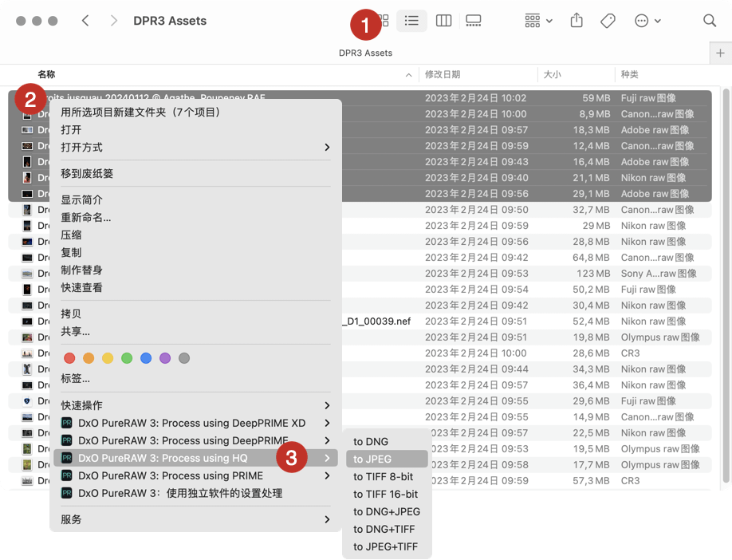The image size is (732, 560).
Task: Switch to list view in toolbar
Action: [411, 21]
